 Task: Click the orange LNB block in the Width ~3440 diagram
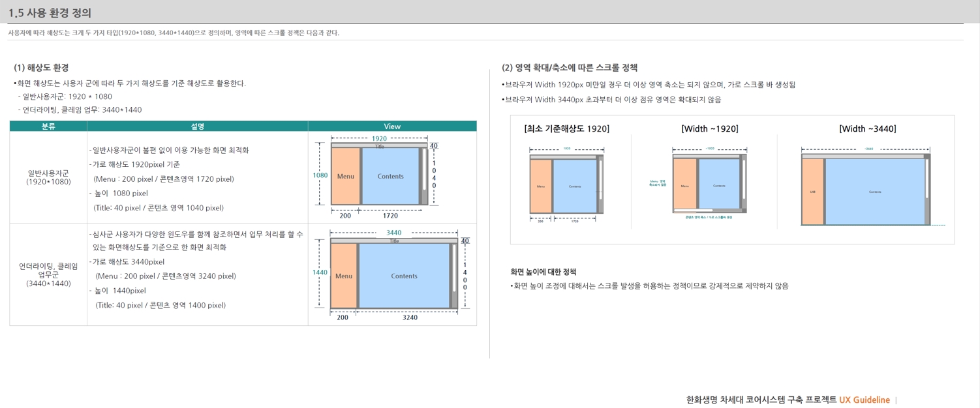coord(812,192)
